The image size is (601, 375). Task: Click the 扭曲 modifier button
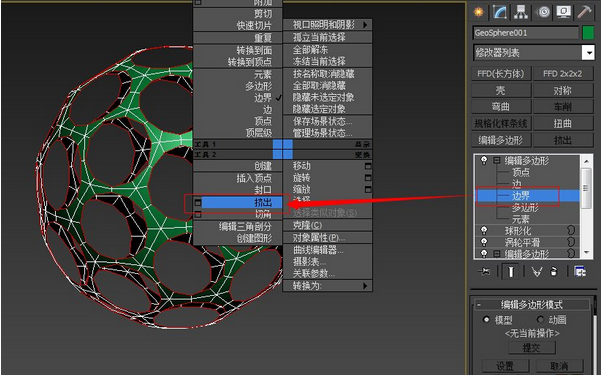pyautogui.click(x=563, y=123)
